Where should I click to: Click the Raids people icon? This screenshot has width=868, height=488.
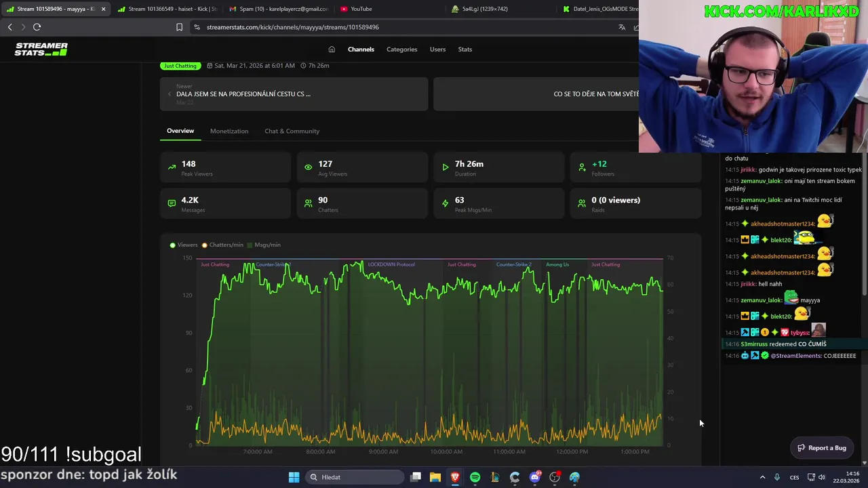(582, 203)
